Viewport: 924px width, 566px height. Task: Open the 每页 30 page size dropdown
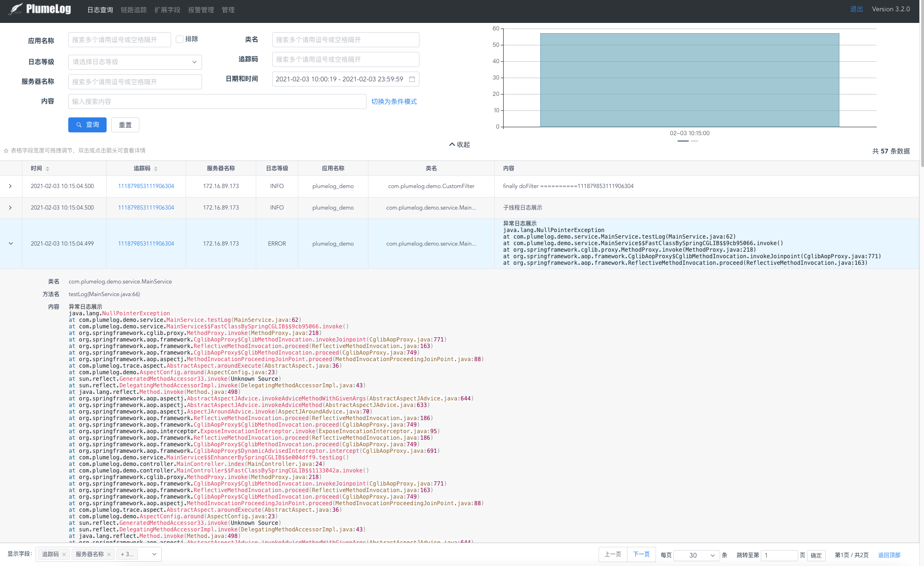coord(696,555)
